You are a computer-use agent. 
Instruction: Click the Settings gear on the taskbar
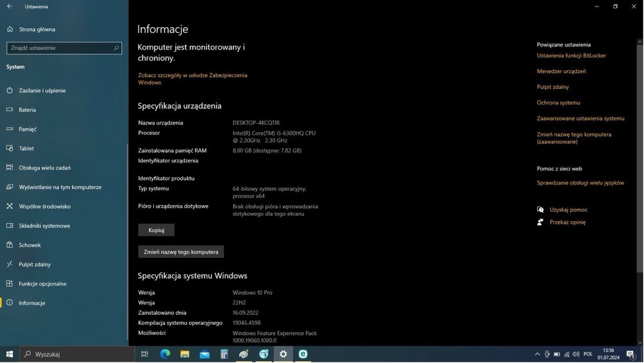click(x=283, y=354)
